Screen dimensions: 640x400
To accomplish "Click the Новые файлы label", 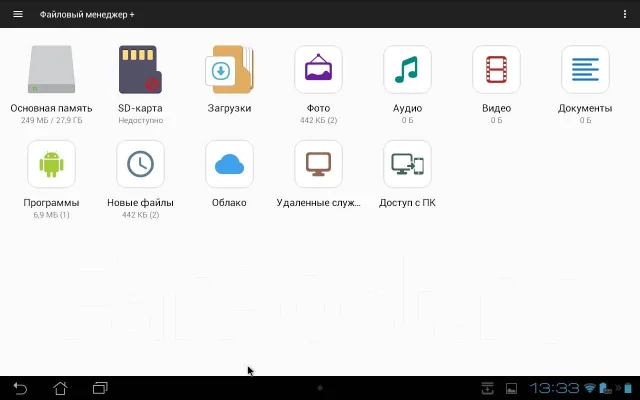I will point(140,203).
